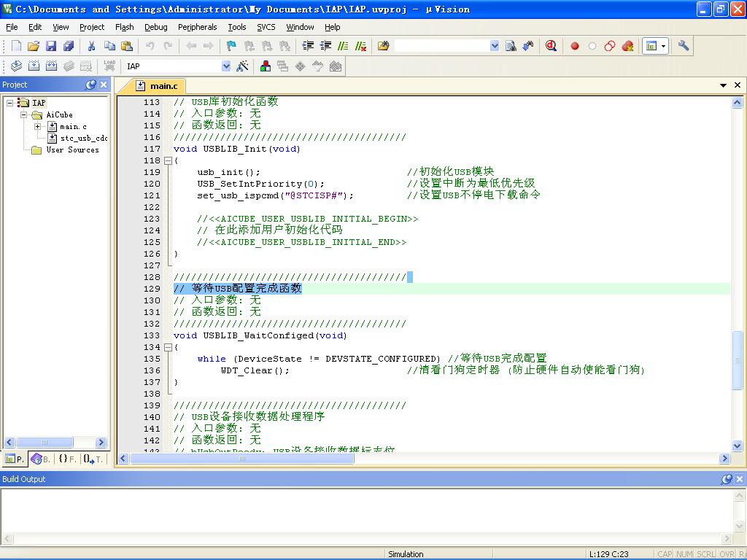
Task: Collapse the code fold at line 118
Action: 168,161
